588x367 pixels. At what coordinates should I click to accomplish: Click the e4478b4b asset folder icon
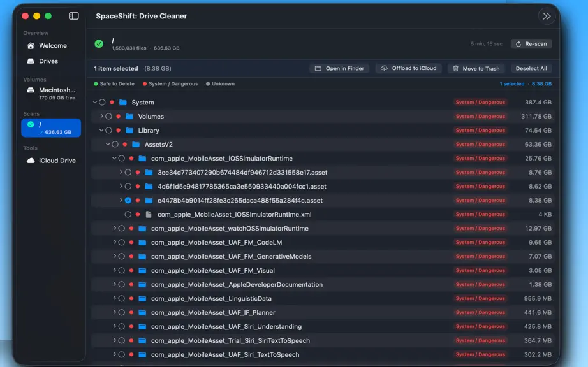[x=149, y=200]
